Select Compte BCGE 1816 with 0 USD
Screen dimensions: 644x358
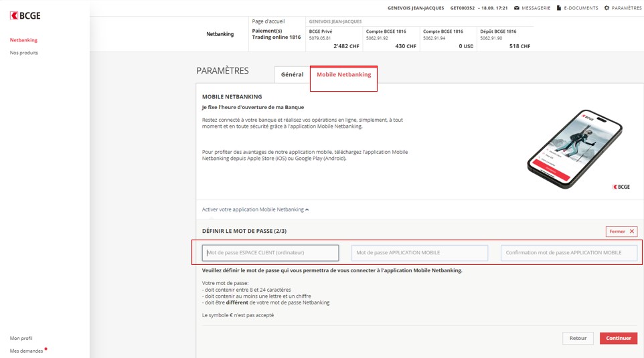click(448, 39)
